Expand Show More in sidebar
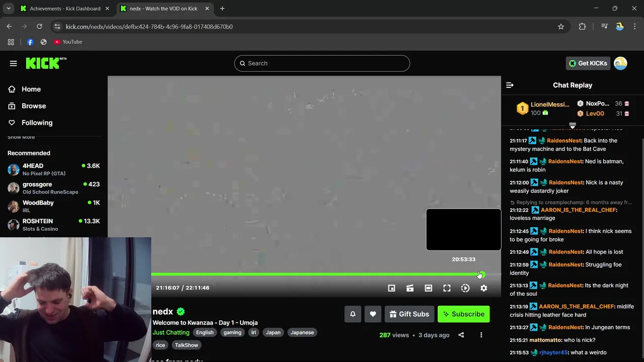 (21, 137)
